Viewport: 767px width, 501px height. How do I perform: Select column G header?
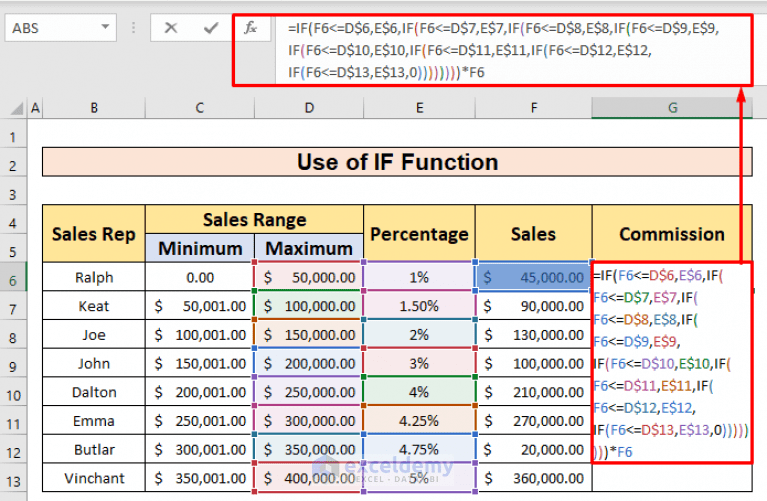(673, 108)
